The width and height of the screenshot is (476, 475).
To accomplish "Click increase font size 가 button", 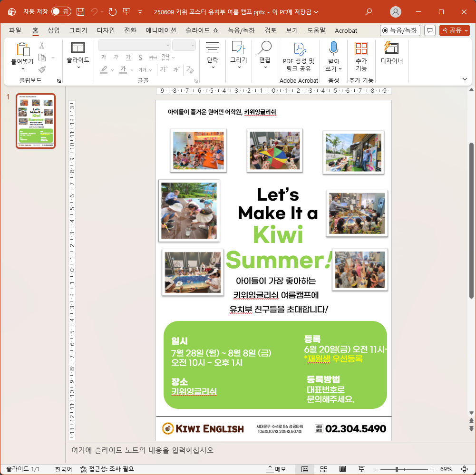I will coord(164,69).
